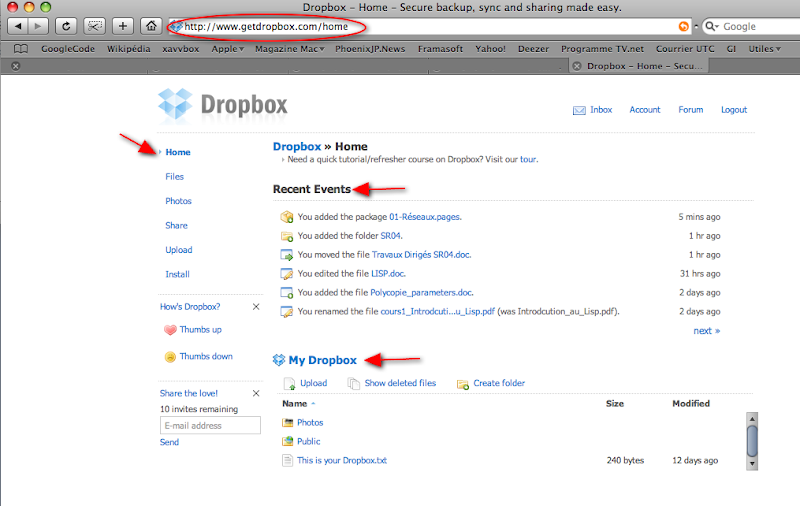Click the file list scroll down arrow
Viewport: 800px width, 506px height.
tap(752, 464)
